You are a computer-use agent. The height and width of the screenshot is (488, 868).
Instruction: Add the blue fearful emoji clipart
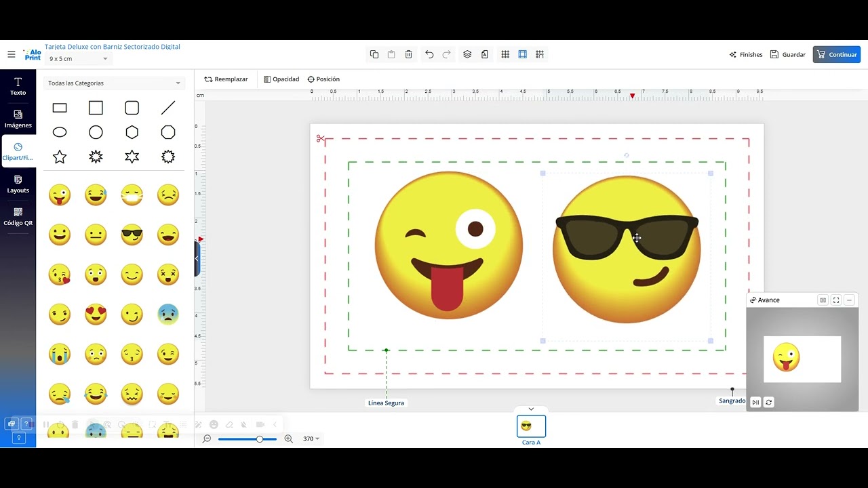point(168,314)
